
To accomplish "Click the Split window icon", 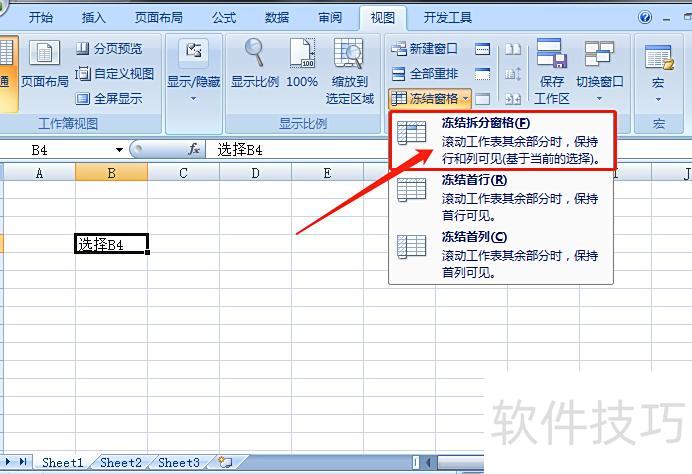I will click(482, 49).
